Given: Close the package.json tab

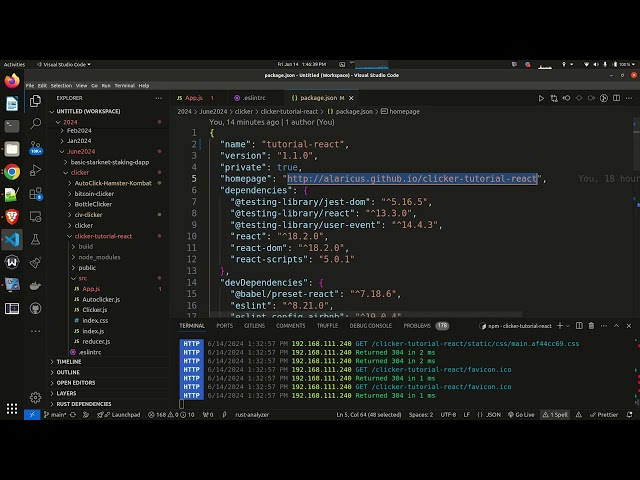Looking at the screenshot, I should coord(351,98).
